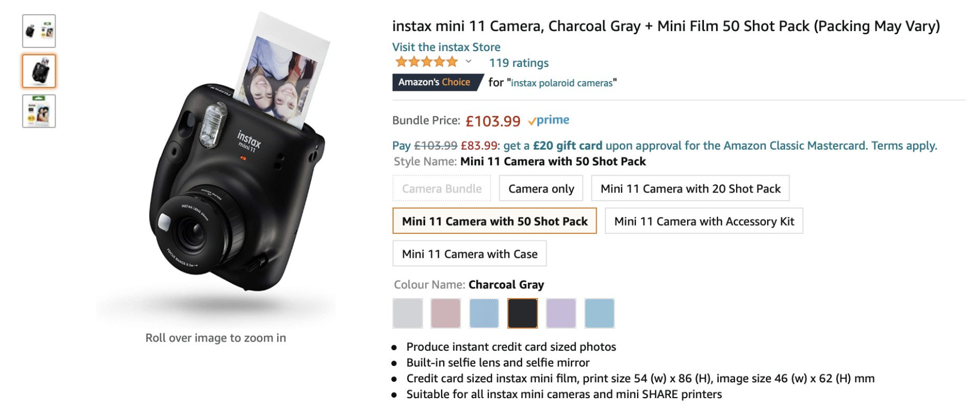
Task: Select Mini 11 Camera with 50 Shot Pack
Action: coord(494,222)
